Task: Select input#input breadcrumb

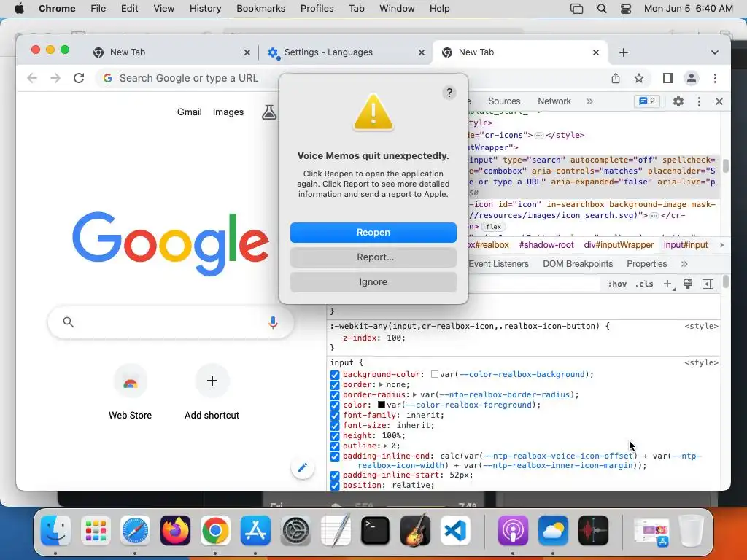Action: coord(686,245)
